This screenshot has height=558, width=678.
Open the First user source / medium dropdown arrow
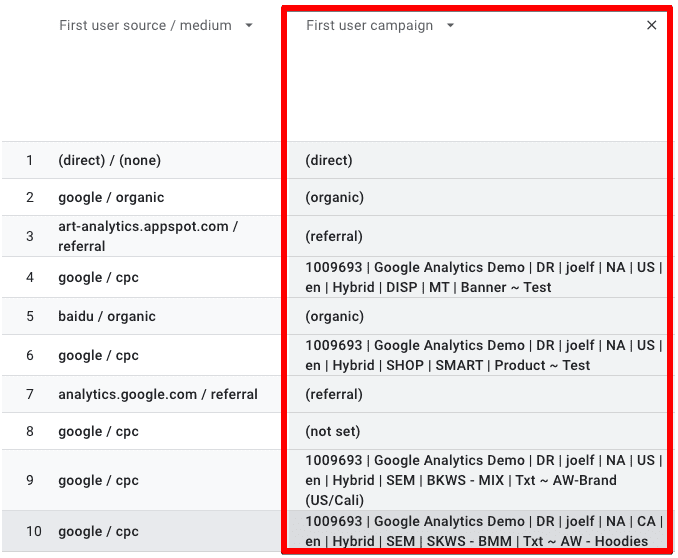(249, 26)
